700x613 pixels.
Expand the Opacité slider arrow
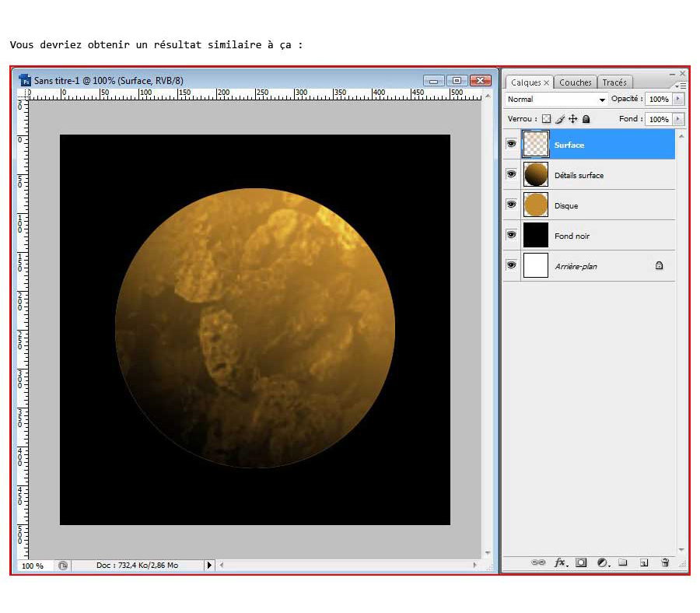678,100
